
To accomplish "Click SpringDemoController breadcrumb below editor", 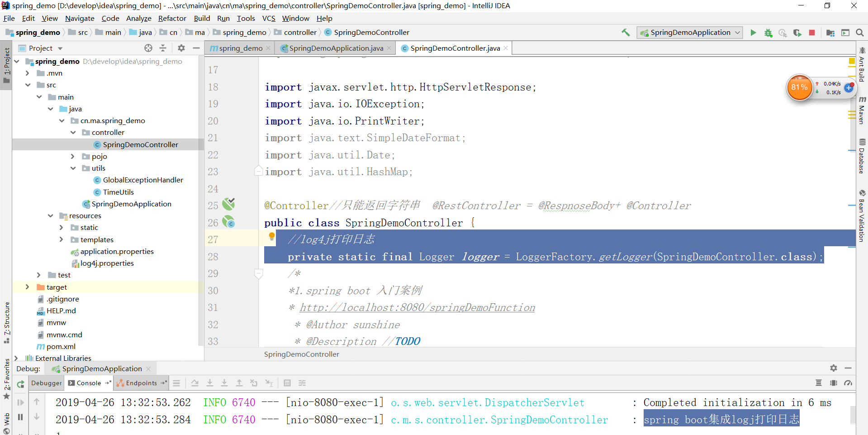I will 302,354.
